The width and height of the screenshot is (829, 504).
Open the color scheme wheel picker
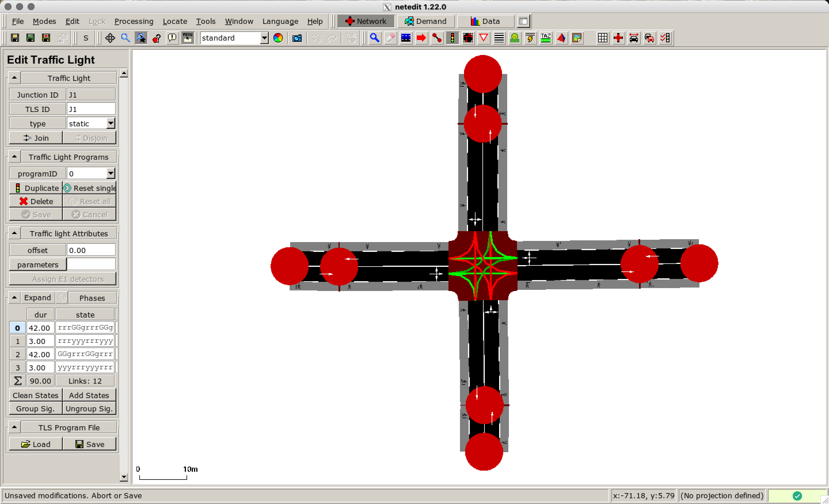278,38
